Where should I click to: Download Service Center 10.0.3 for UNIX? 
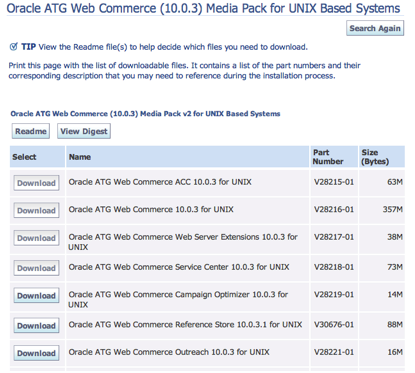pyautogui.click(x=36, y=268)
